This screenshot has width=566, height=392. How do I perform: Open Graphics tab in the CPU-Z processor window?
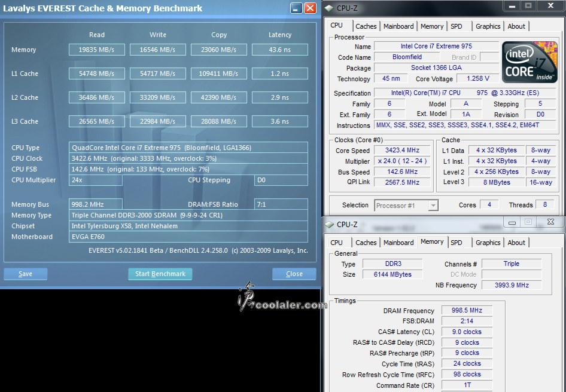(488, 26)
